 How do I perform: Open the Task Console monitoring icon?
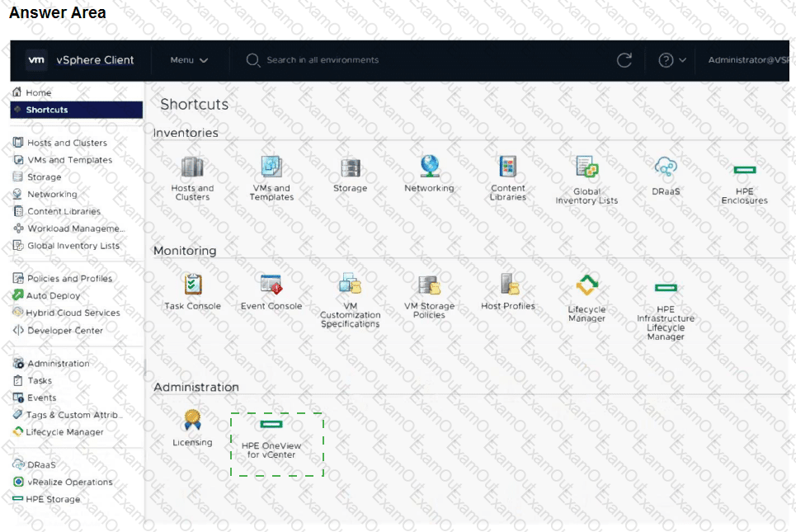(192, 285)
